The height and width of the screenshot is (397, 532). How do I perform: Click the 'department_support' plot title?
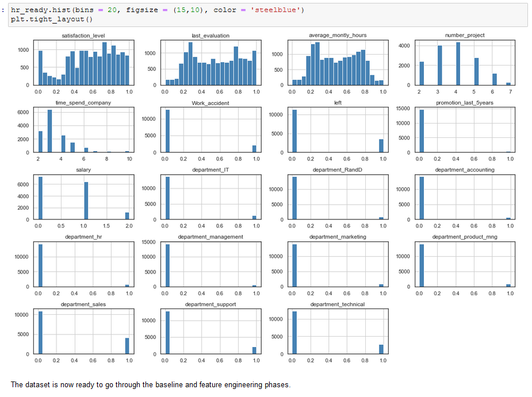pos(210,305)
